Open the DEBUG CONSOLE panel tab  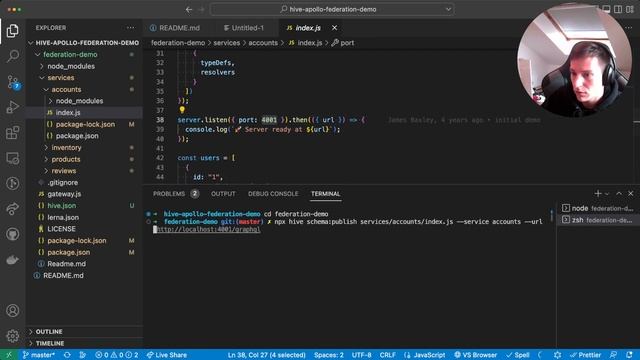click(x=273, y=193)
